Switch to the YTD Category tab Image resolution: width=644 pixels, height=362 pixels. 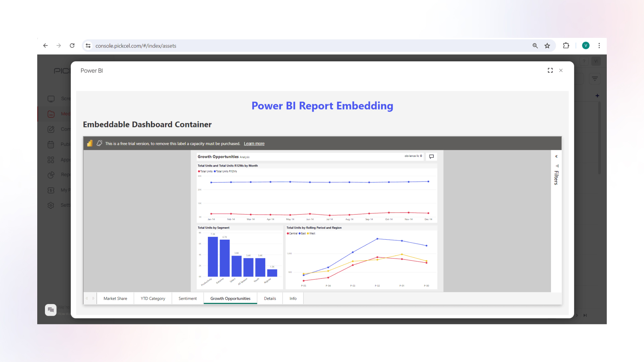click(x=153, y=298)
